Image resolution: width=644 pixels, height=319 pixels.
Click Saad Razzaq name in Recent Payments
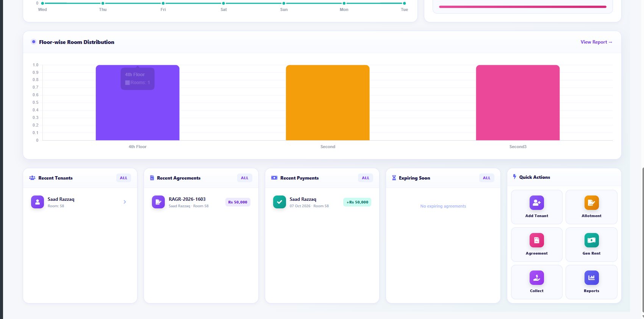click(x=303, y=199)
